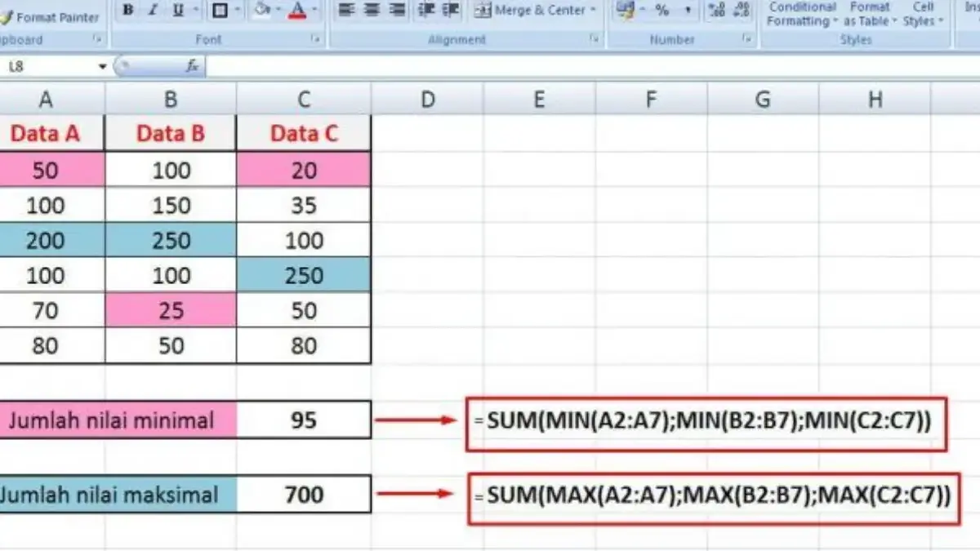This screenshot has width=980, height=551.
Task: Click the Increase Decimal icon
Action: [x=718, y=10]
